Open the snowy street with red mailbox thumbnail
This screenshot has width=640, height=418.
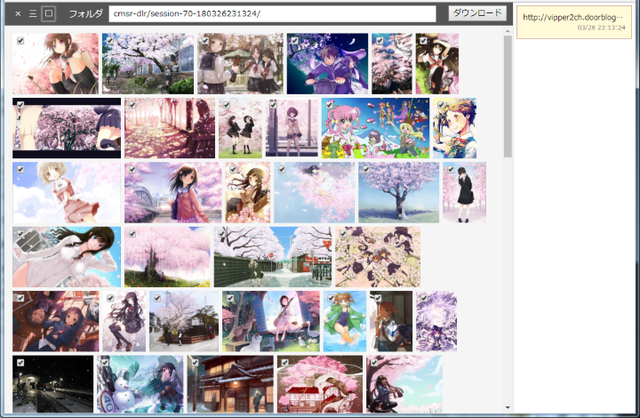[273, 257]
